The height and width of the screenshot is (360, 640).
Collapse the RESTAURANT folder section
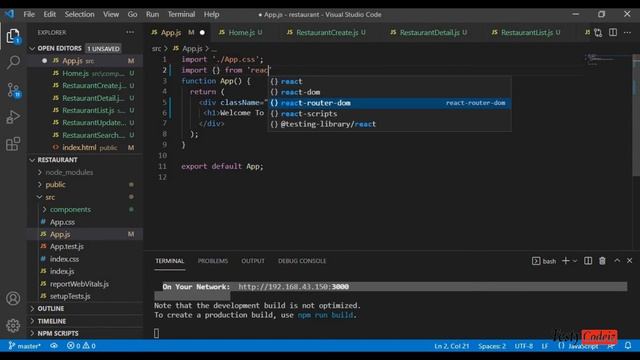tap(32, 160)
